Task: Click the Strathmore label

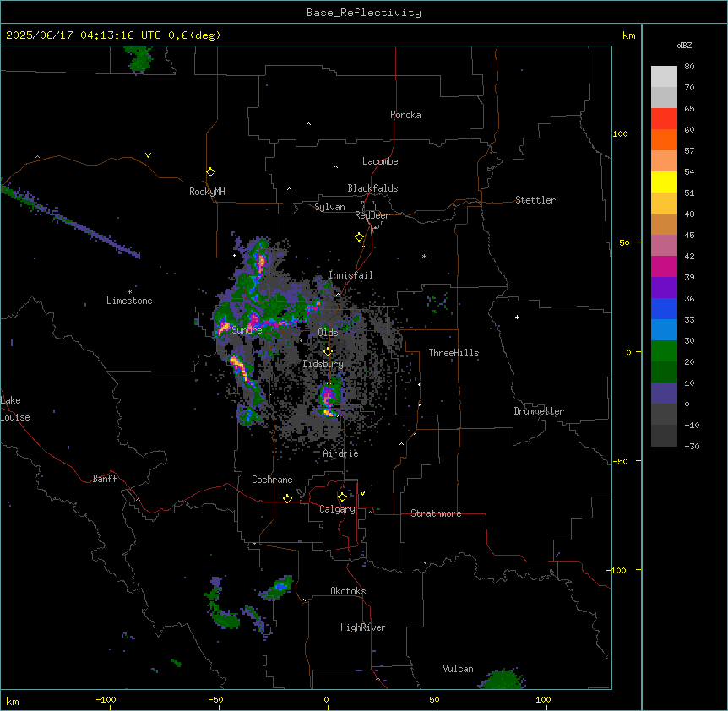Action: click(x=436, y=513)
